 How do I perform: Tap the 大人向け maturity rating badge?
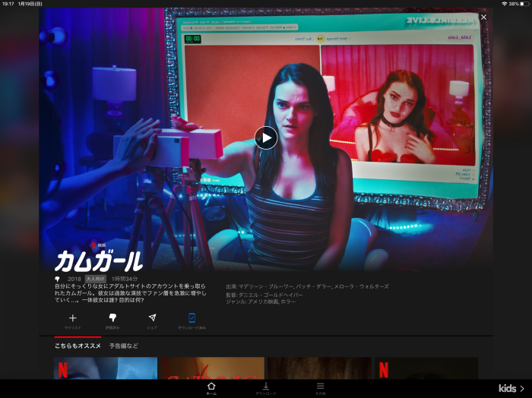(95, 279)
